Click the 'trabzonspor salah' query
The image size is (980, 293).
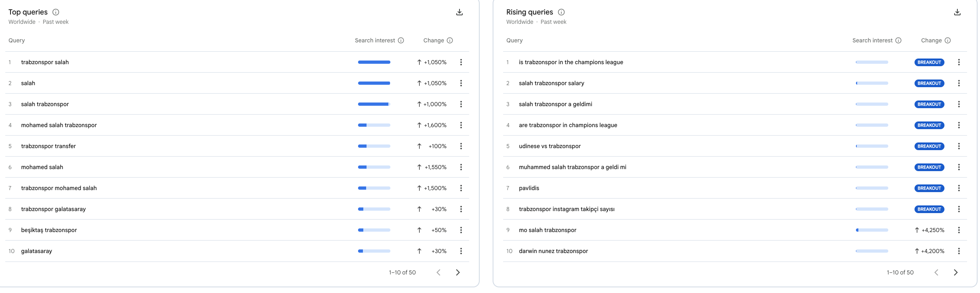click(x=45, y=62)
